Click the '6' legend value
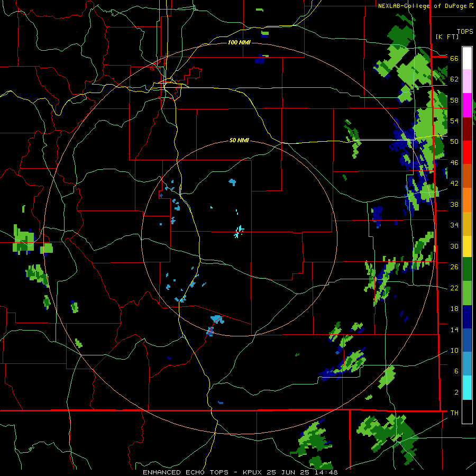This screenshot has width=476, height=476. coord(456,371)
